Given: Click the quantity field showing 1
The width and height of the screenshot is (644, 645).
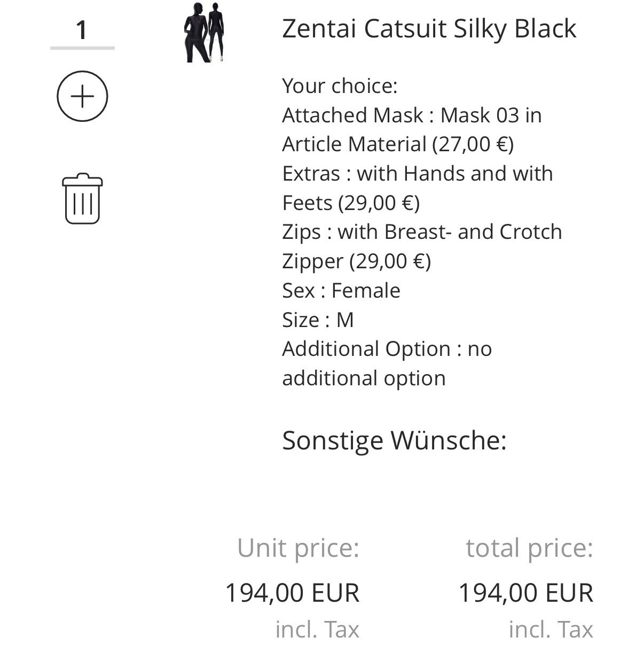Looking at the screenshot, I should click(82, 30).
